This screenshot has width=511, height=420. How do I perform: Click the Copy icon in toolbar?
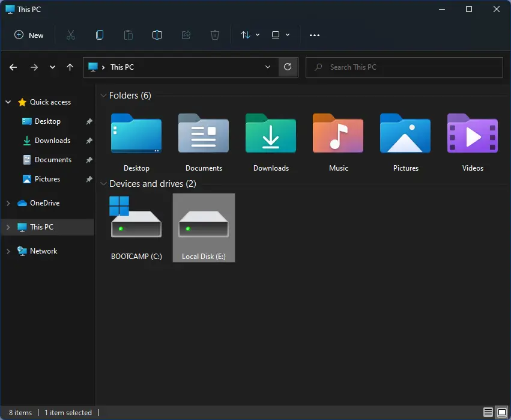point(100,35)
